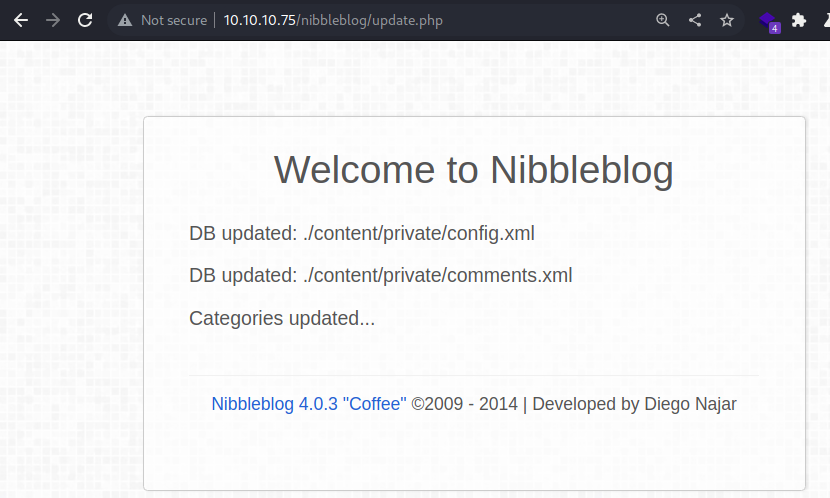Open the purple extension with badge 4
Viewport: 830px width, 498px height.
tap(768, 22)
